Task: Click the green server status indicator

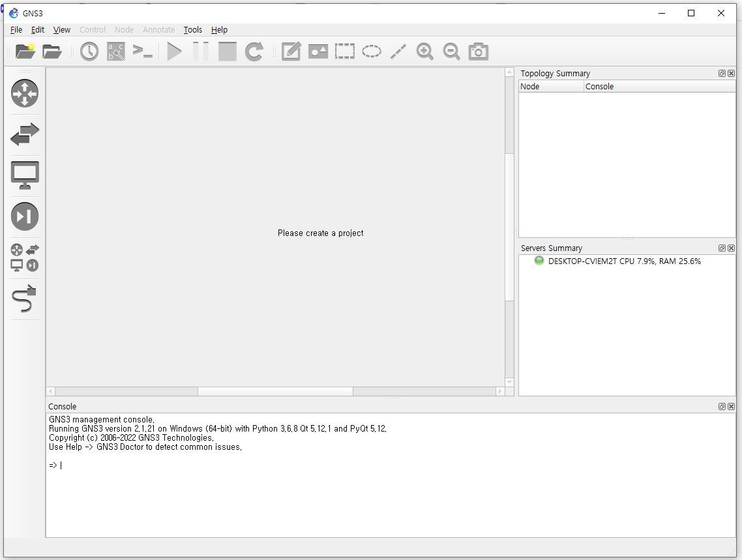Action: coord(539,261)
